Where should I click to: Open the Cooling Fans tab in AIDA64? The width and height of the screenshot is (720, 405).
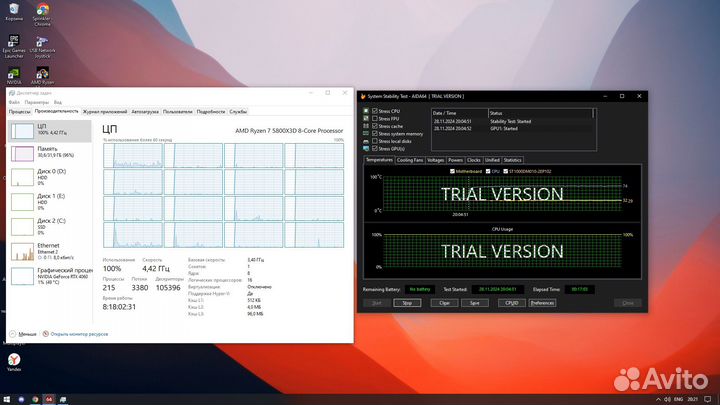click(410, 160)
